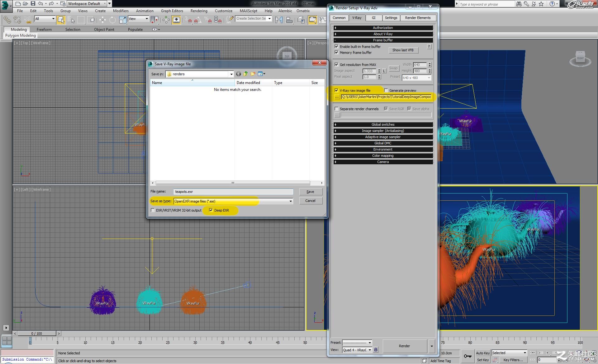Screen dimensions: 598x364
Task: Toggle the Auto Key mode button
Action: 483,353
